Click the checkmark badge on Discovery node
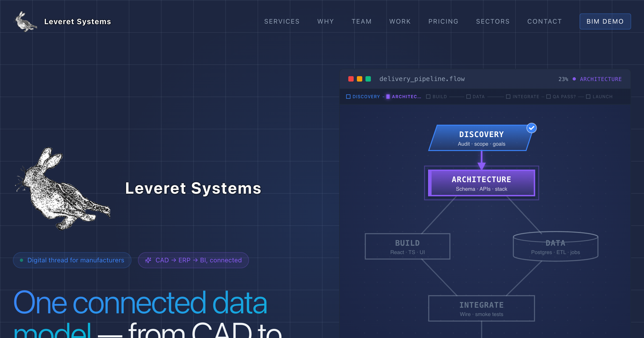This screenshot has height=338, width=644. click(x=532, y=128)
